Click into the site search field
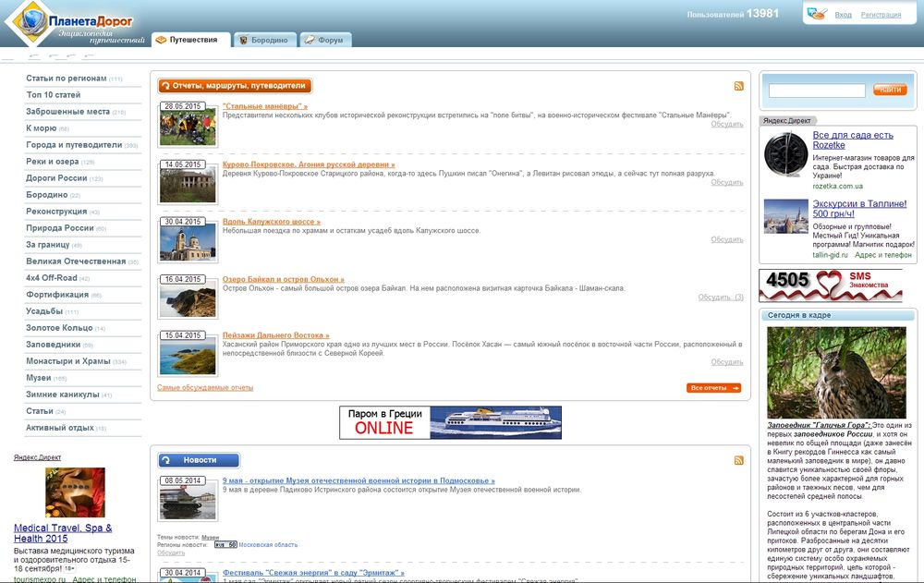Screen dimensions: 924x583 click(817, 91)
